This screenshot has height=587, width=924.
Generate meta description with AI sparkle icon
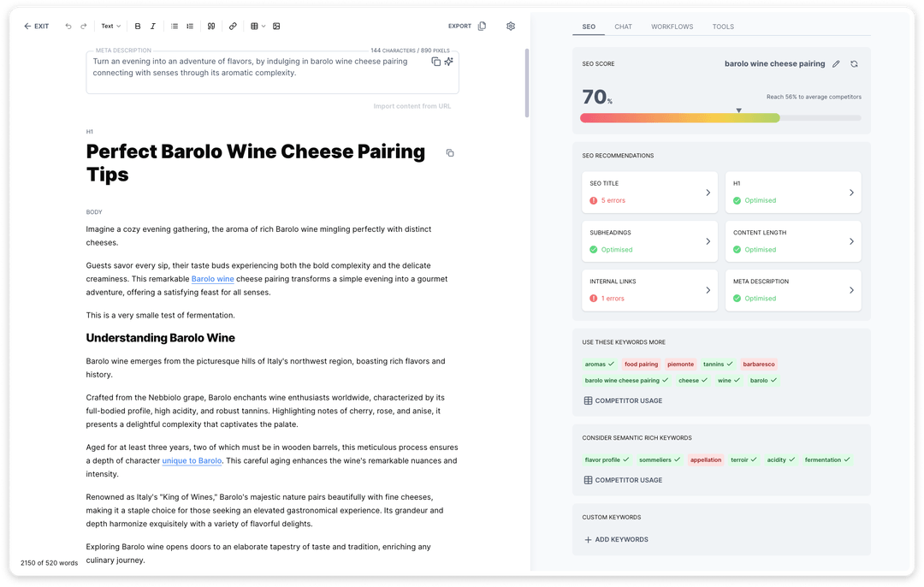tap(448, 62)
